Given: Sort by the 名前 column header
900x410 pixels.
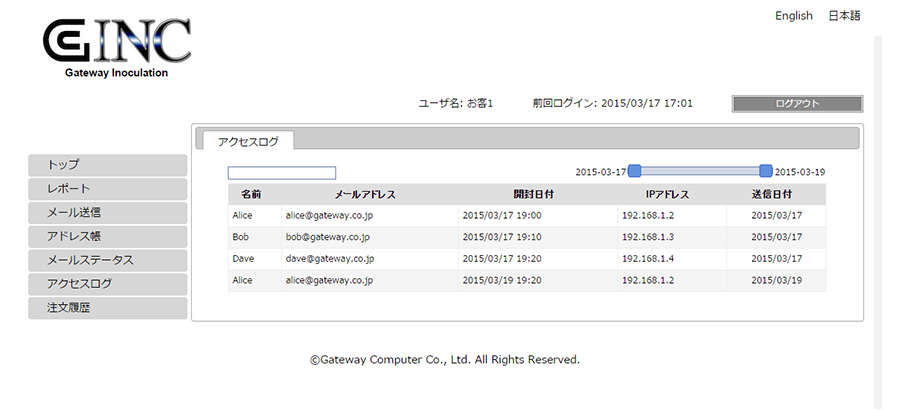Looking at the screenshot, I should coord(251,194).
